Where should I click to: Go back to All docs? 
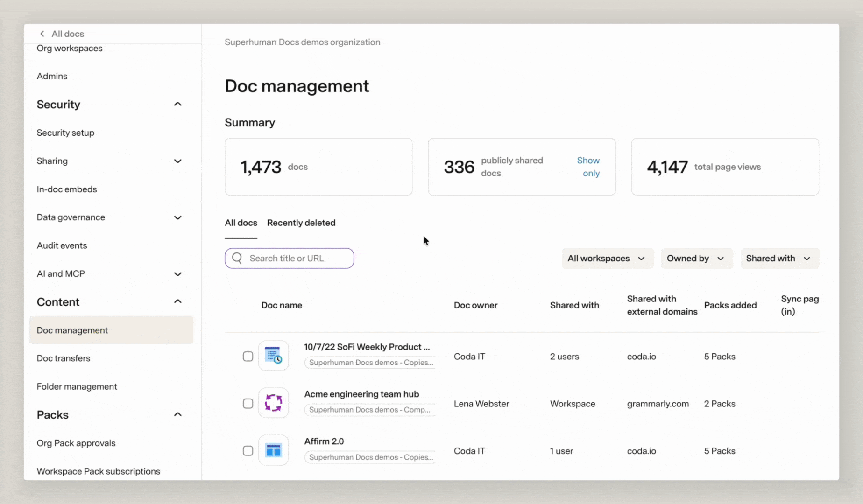click(x=68, y=34)
